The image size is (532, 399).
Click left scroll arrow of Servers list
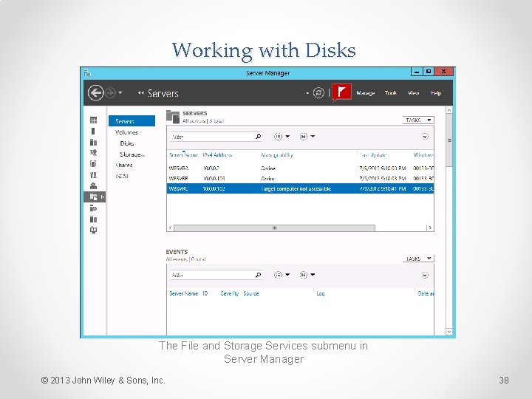click(x=171, y=228)
